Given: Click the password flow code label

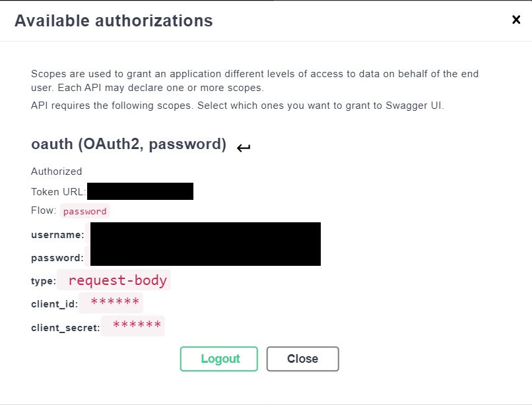Looking at the screenshot, I should [85, 211].
